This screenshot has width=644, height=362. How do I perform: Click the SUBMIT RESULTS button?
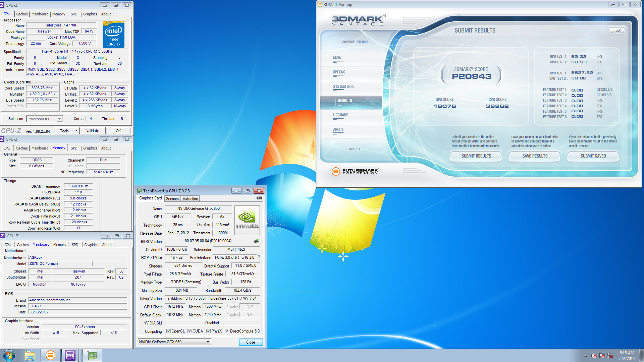pyautogui.click(x=476, y=156)
